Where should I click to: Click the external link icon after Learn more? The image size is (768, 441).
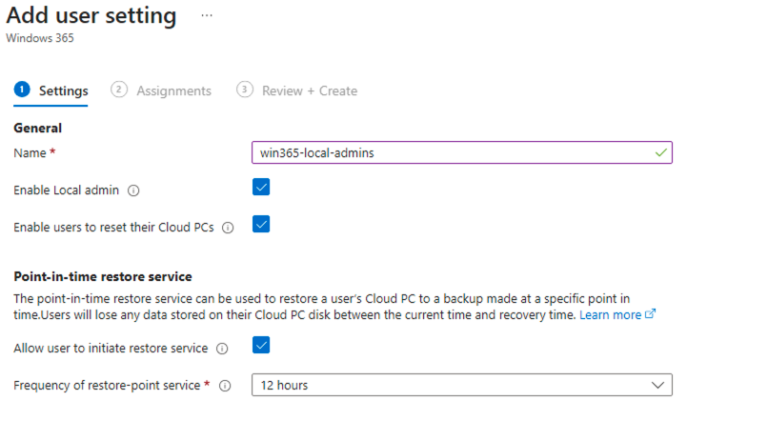tap(650, 314)
